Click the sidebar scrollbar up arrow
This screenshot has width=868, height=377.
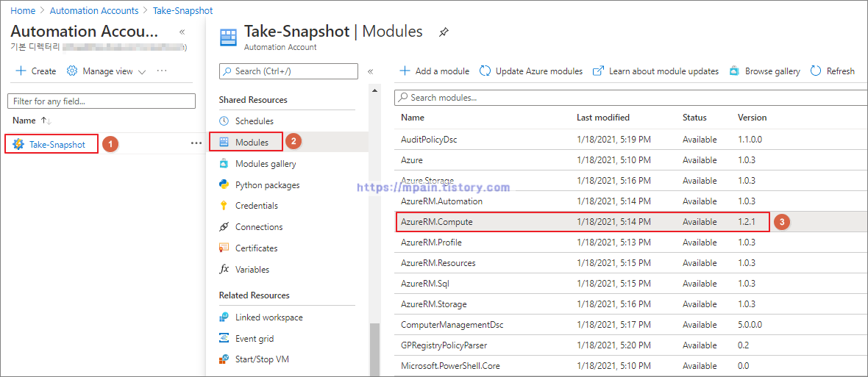(374, 90)
